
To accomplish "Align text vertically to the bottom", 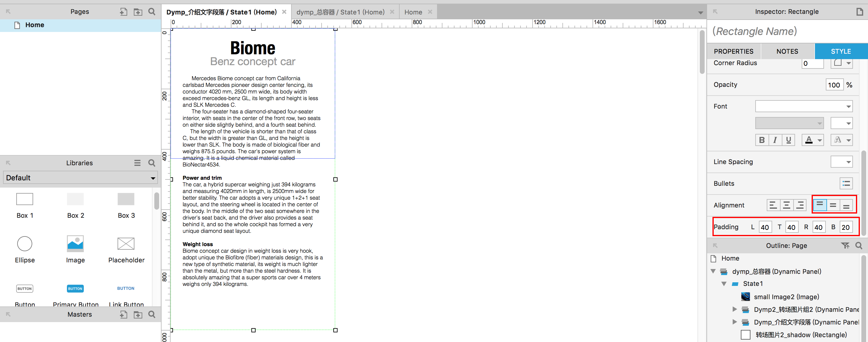I will [x=846, y=205].
